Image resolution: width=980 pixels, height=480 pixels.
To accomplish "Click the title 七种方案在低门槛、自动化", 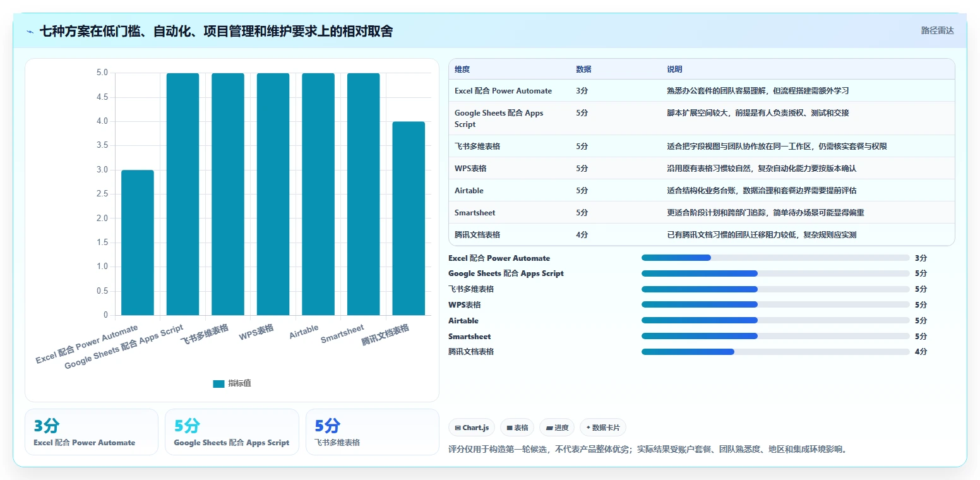I will coord(216,31).
